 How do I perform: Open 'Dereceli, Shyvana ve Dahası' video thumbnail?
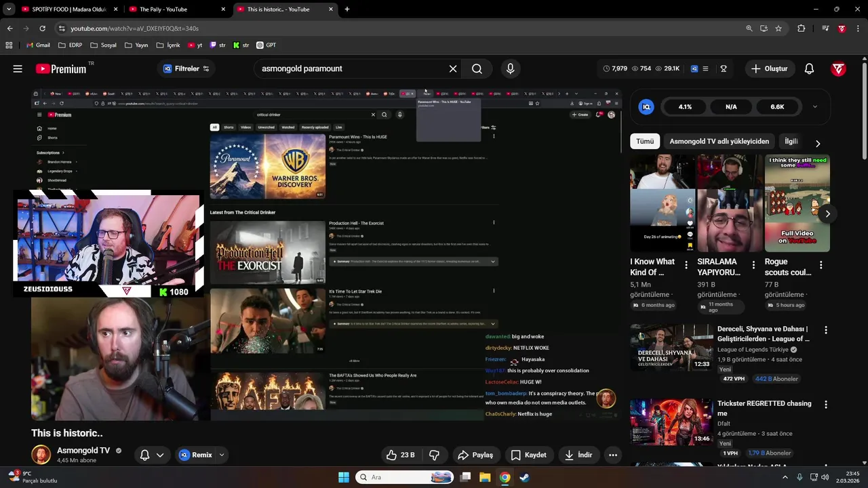click(671, 348)
